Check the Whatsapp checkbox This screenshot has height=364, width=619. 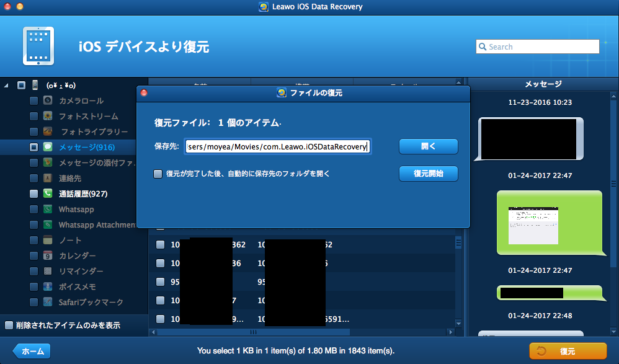click(33, 209)
